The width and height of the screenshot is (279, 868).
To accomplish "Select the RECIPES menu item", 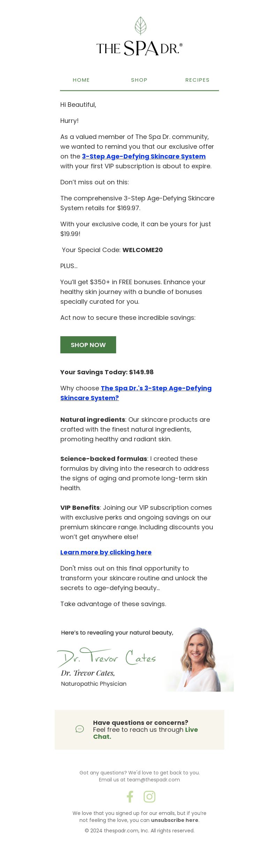I will pos(197,80).
